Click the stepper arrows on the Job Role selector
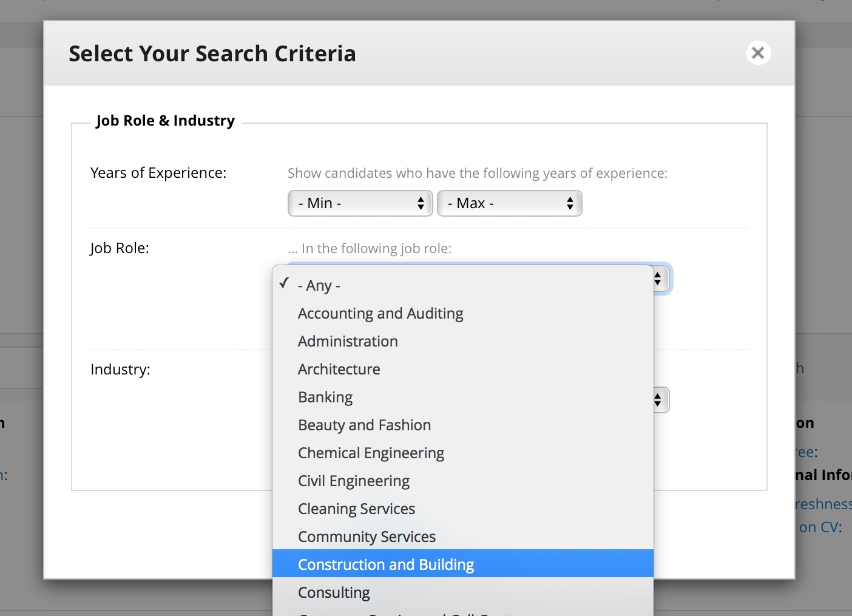This screenshot has height=616, width=852. tap(657, 279)
